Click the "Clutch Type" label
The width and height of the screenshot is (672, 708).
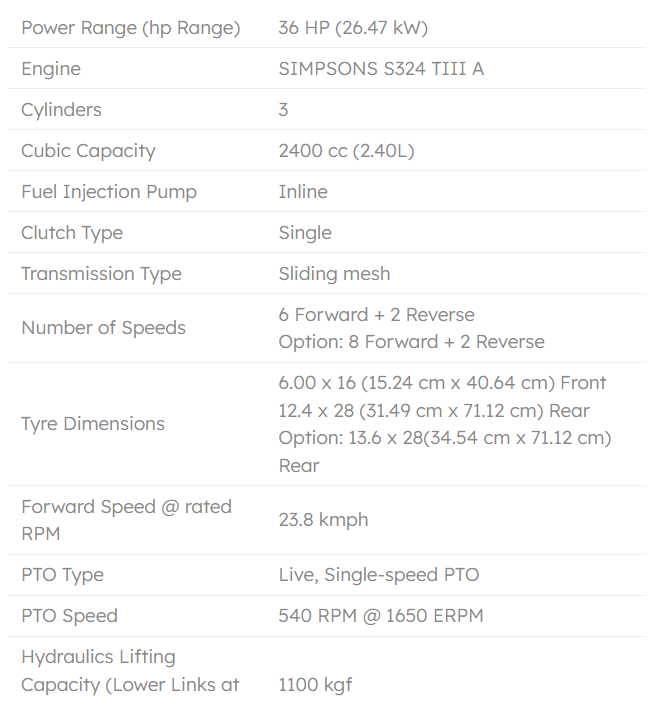tap(72, 233)
